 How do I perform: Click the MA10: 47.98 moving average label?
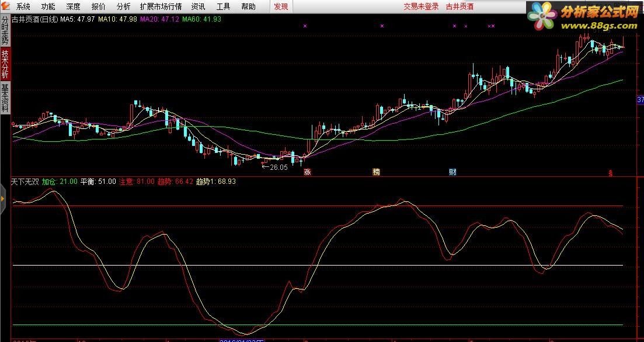(x=117, y=19)
